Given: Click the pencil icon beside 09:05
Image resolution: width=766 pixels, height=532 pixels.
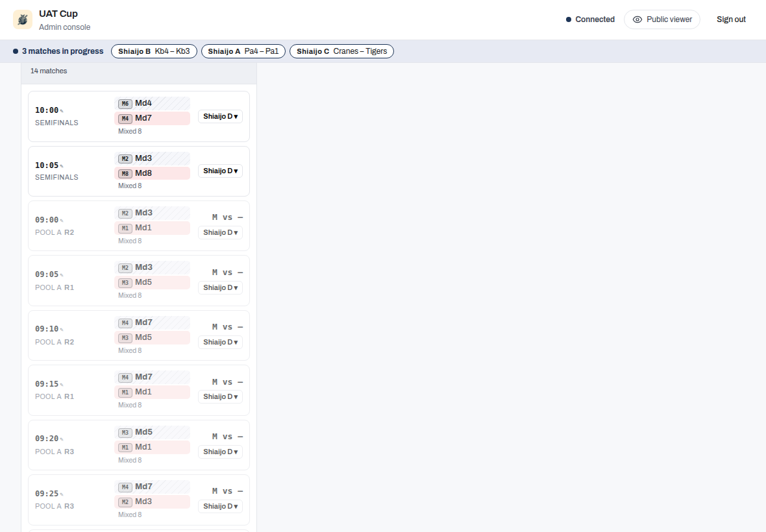Looking at the screenshot, I should pyautogui.click(x=62, y=275).
